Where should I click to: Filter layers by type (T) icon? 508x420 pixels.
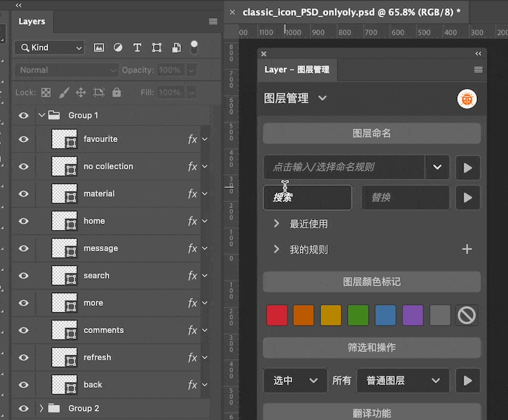137,48
